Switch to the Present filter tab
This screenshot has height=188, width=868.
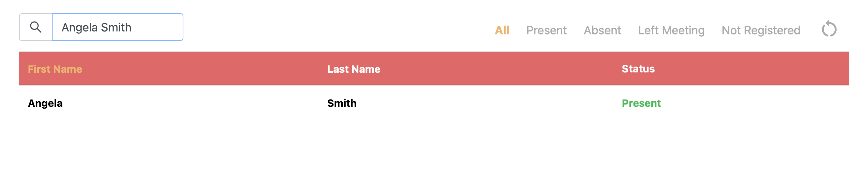click(547, 30)
